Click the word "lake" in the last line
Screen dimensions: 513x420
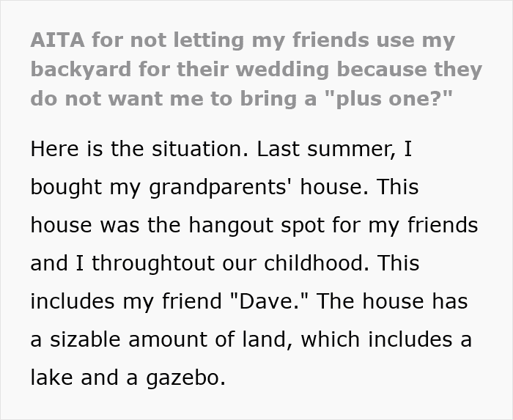coord(53,377)
